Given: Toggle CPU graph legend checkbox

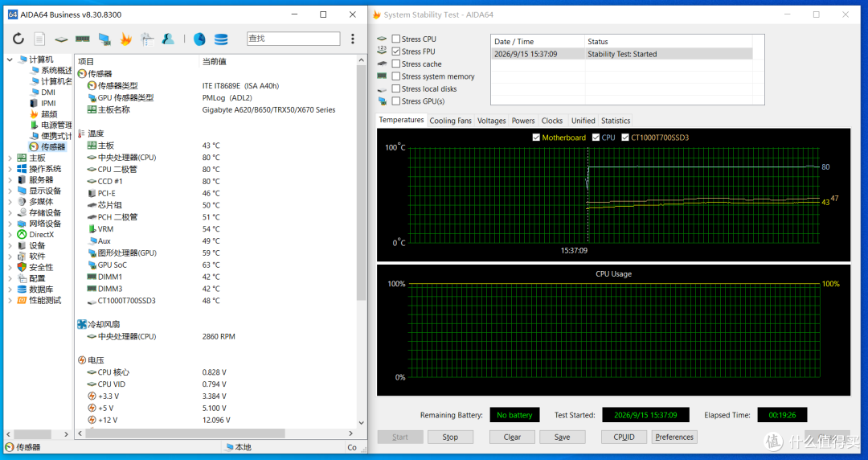Looking at the screenshot, I should (596, 138).
